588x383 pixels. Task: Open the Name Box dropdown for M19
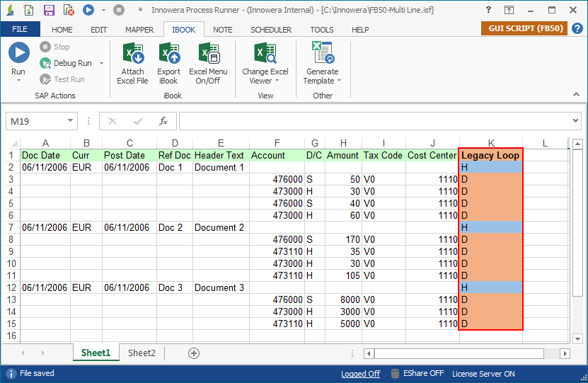coord(70,121)
